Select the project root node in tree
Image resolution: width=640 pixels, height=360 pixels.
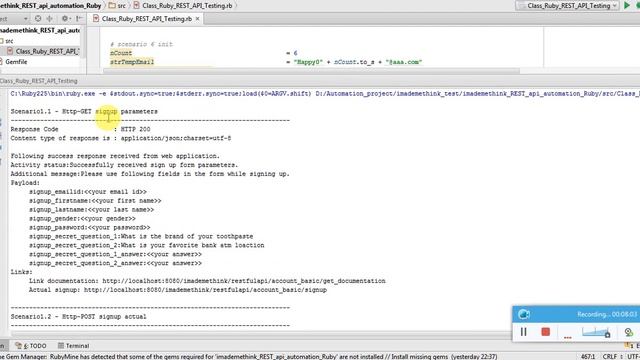click(x=40, y=30)
